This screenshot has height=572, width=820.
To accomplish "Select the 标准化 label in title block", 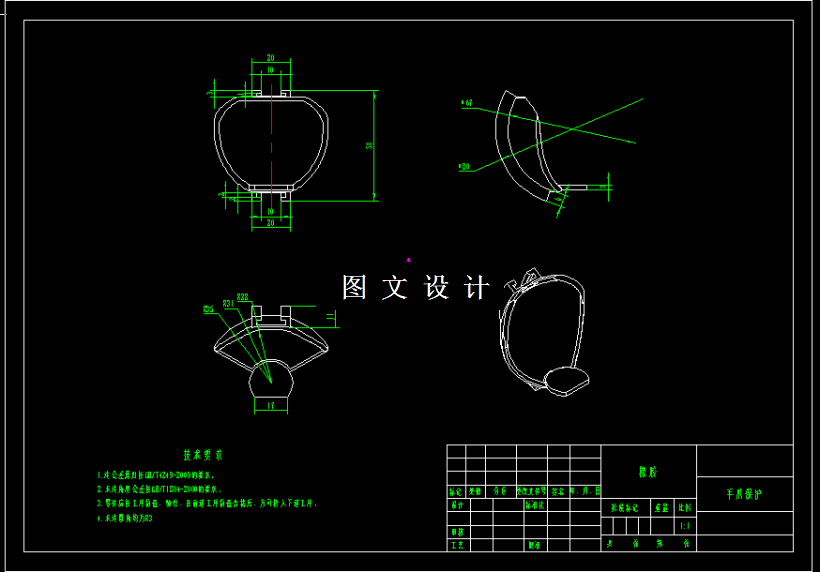I will point(534,505).
